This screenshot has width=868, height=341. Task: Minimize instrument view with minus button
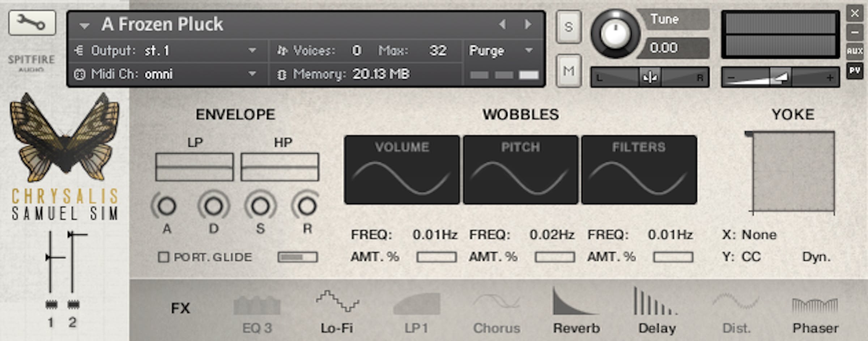[855, 32]
